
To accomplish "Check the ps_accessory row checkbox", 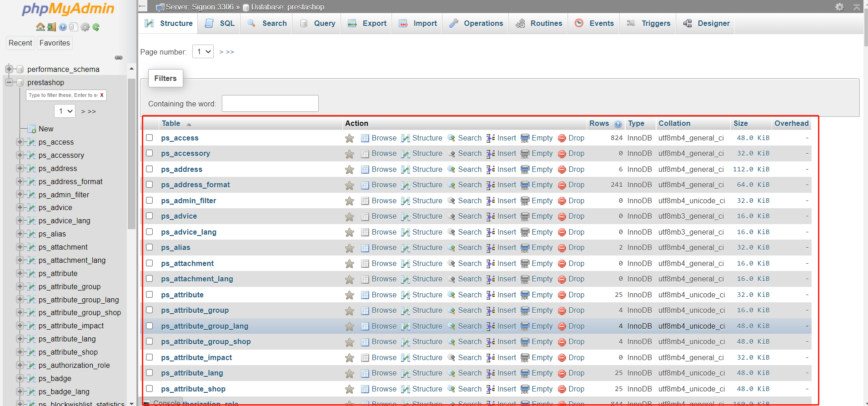I will [149, 153].
